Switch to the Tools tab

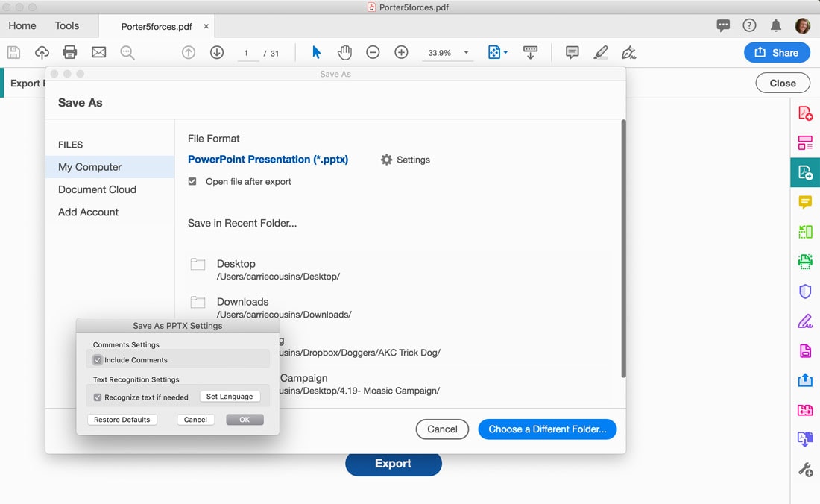tap(66, 25)
